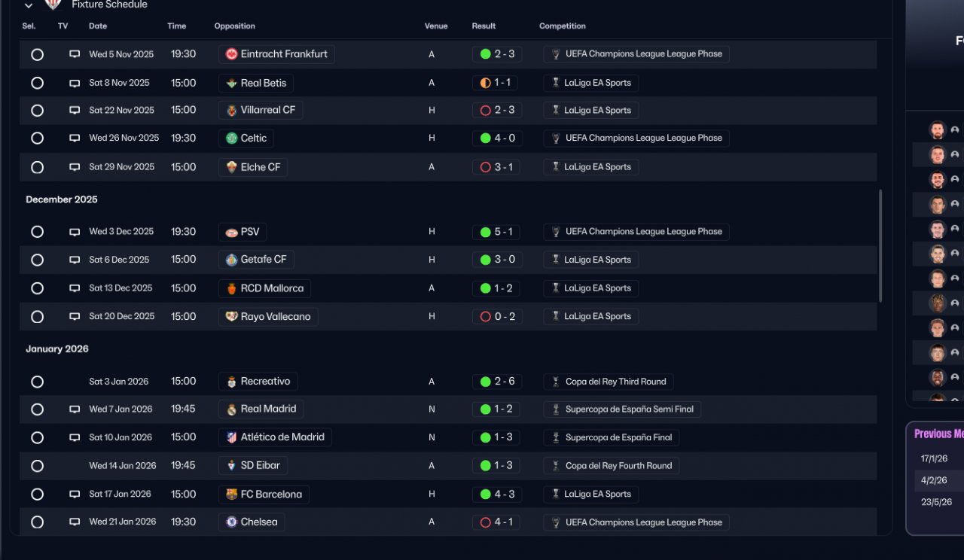964x560 pixels.
Task: Select the Real Madrid fixture radio button
Action: point(37,409)
